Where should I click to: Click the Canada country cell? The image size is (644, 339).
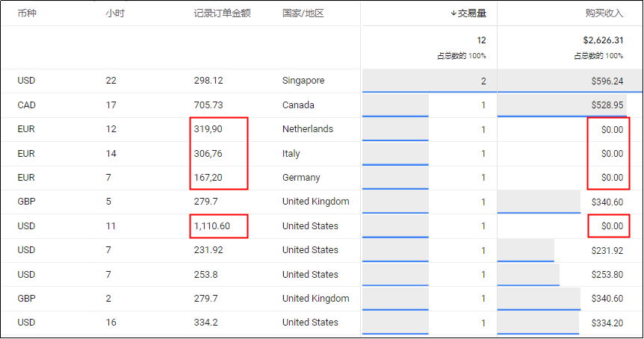298,105
